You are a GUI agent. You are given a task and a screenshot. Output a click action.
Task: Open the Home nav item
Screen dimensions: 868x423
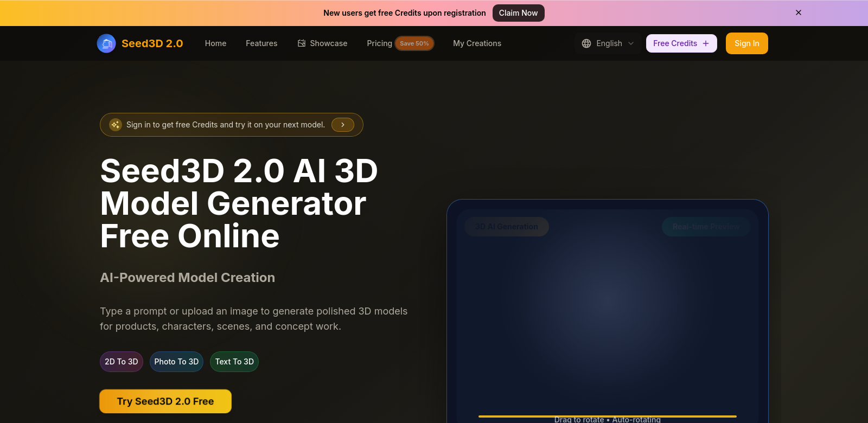(215, 43)
